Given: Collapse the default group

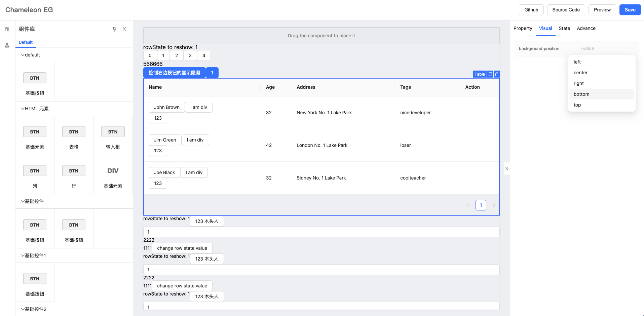Looking at the screenshot, I should tap(74, 55).
